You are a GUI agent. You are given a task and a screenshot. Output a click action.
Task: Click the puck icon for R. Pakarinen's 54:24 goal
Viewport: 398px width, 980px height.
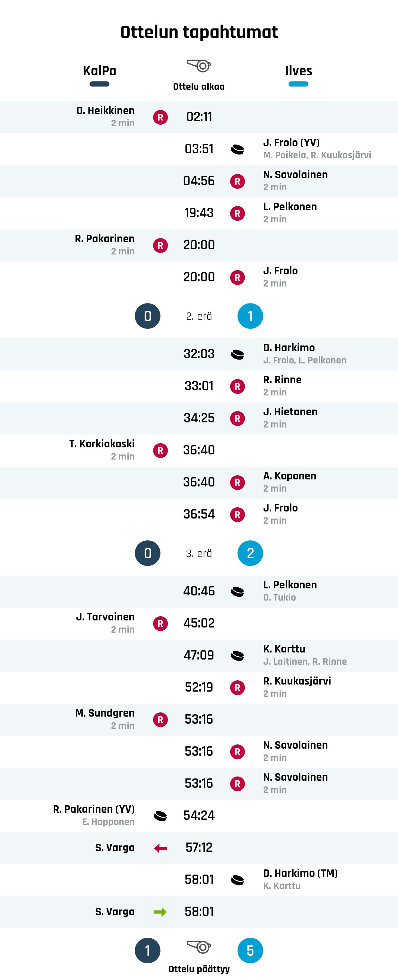[160, 816]
